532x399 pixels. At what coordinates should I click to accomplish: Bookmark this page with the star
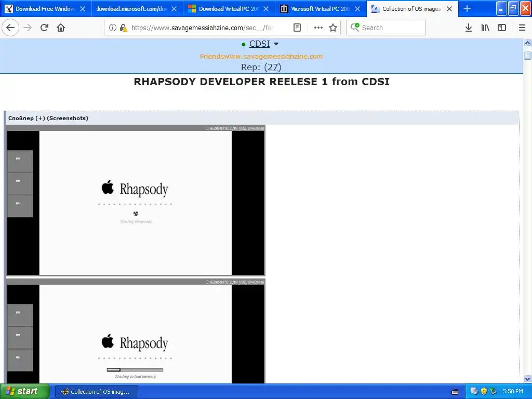[x=333, y=28]
